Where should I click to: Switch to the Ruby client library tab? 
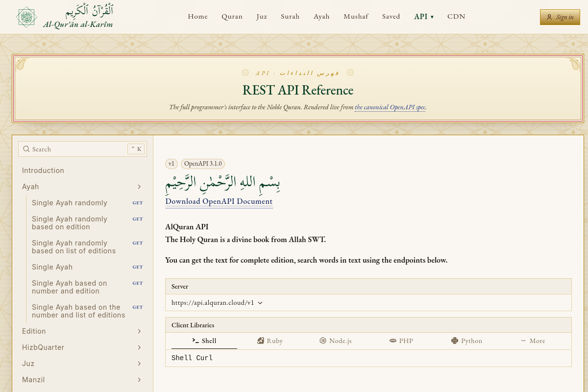(270, 341)
